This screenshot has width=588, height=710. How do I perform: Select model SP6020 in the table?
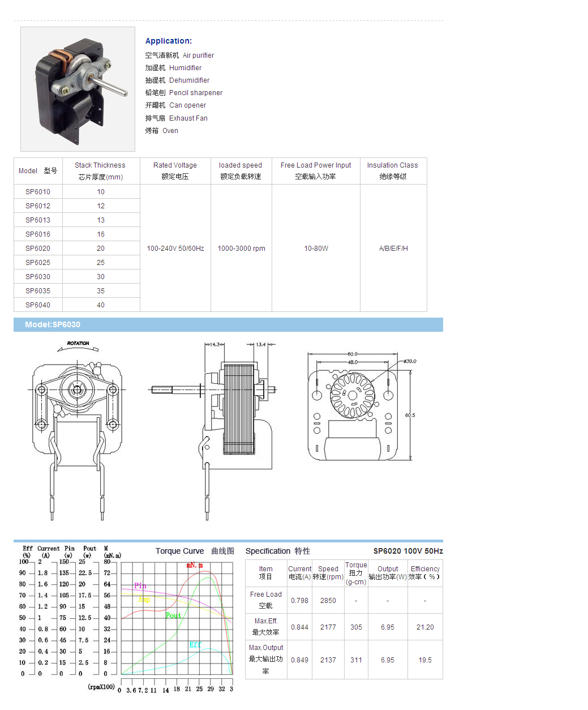38,249
